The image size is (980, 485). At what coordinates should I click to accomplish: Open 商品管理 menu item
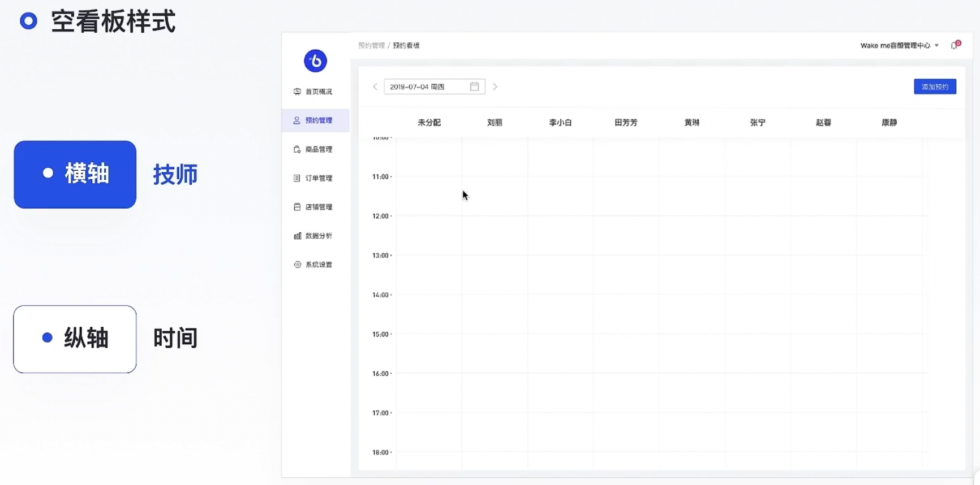315,149
